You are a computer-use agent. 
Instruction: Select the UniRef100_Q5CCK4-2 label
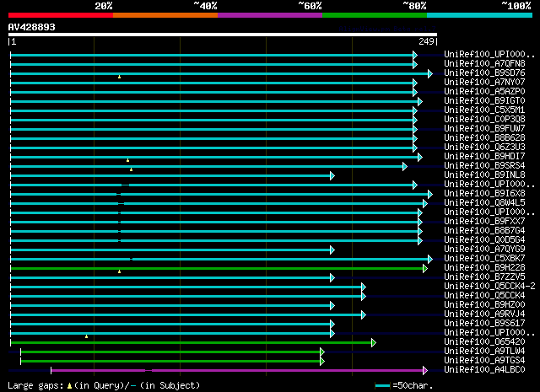(489, 287)
